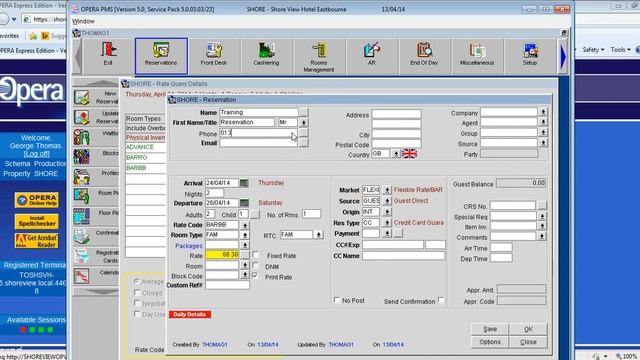Viewport: 640px width, 360px height.
Task: Open the RTC dropdown arrow
Action: [318, 235]
